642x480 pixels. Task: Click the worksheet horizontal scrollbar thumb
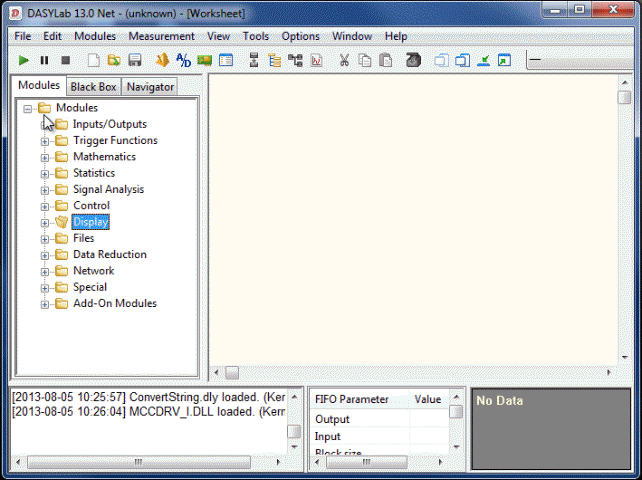[x=232, y=372]
